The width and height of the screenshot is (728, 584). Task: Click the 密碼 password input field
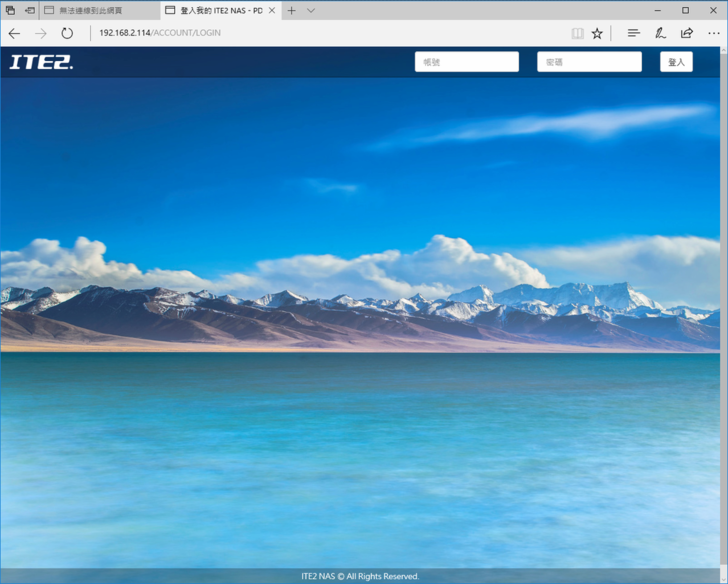coord(589,62)
